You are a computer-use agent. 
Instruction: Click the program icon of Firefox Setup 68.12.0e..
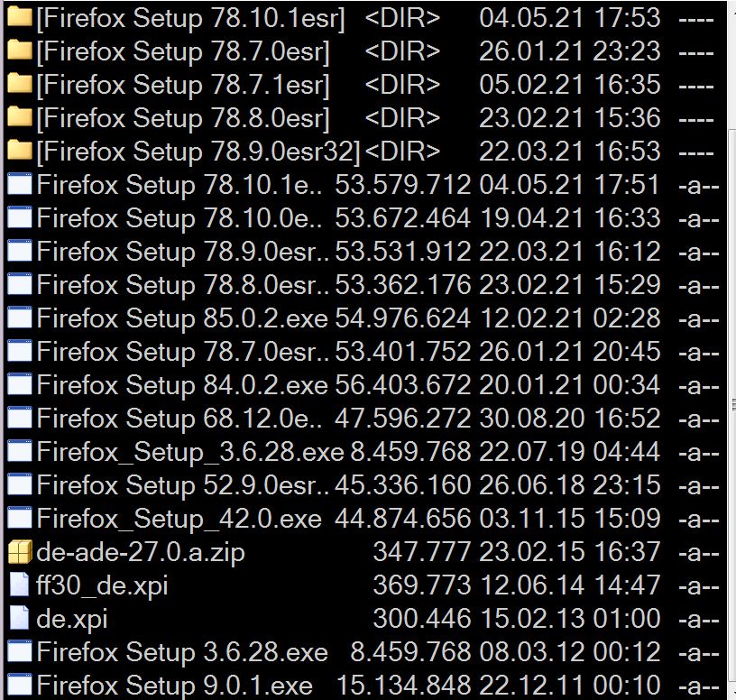(x=20, y=417)
